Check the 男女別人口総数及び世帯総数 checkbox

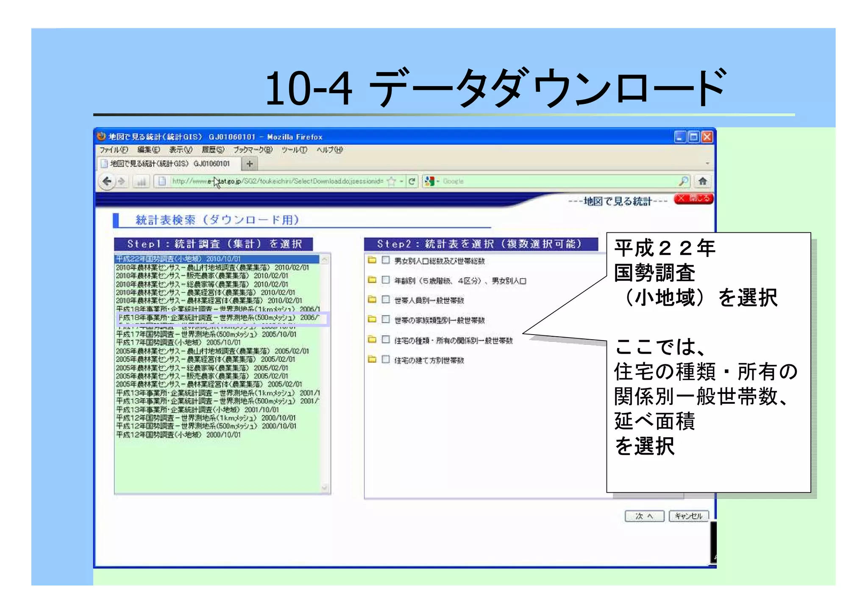click(x=386, y=260)
